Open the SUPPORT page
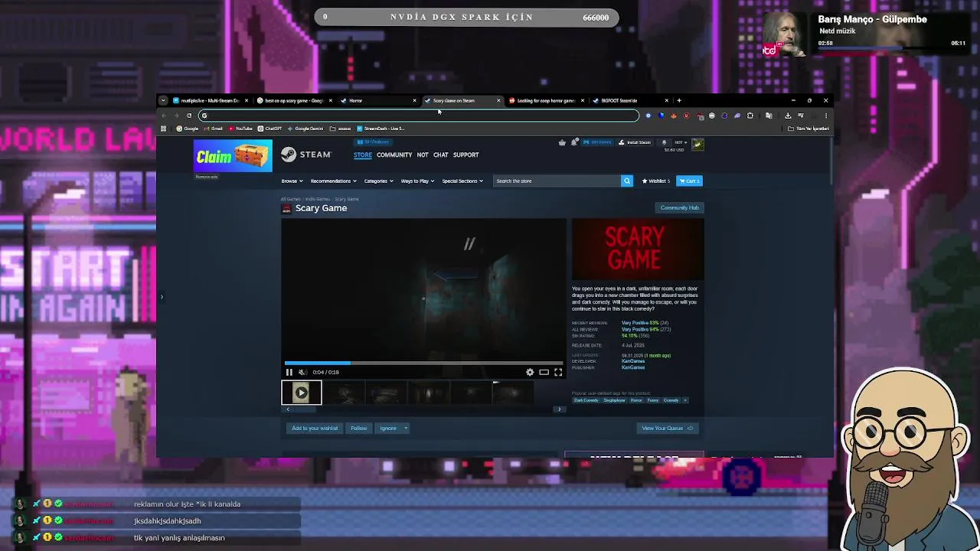This screenshot has height=551, width=980. 465,155
